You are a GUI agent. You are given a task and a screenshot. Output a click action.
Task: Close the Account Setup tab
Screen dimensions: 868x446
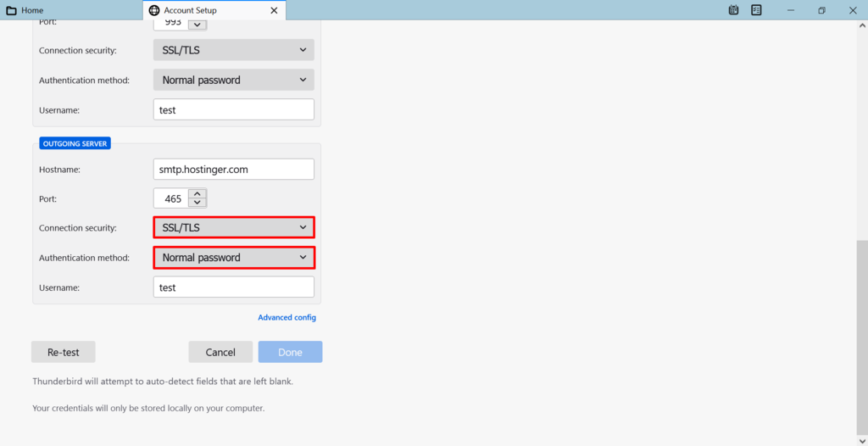274,10
